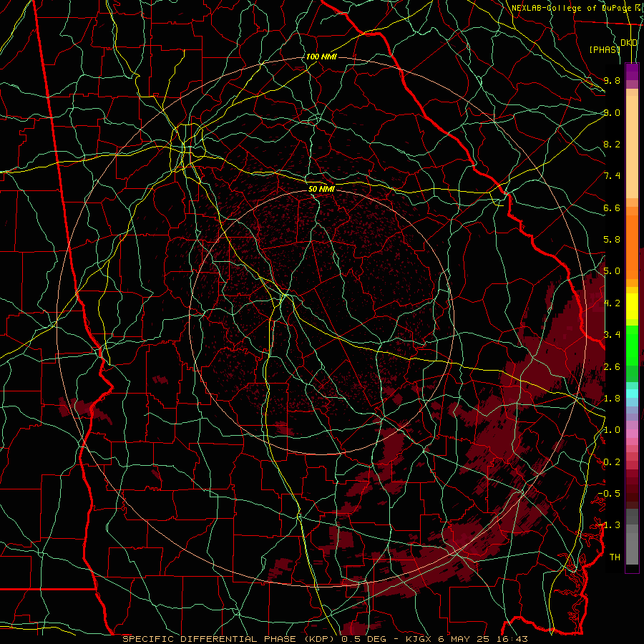This screenshot has height=644, width=644.
Task: Click the TH threshold label on legend
Action: click(x=615, y=557)
